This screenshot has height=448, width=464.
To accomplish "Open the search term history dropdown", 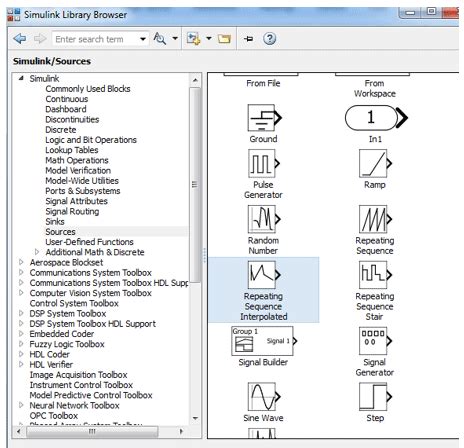I will tap(143, 39).
